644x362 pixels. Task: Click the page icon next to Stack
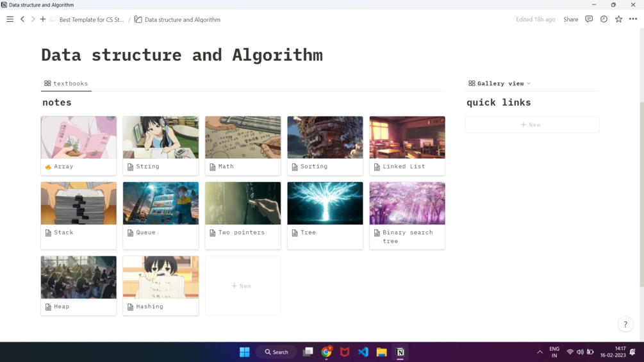pyautogui.click(x=48, y=233)
